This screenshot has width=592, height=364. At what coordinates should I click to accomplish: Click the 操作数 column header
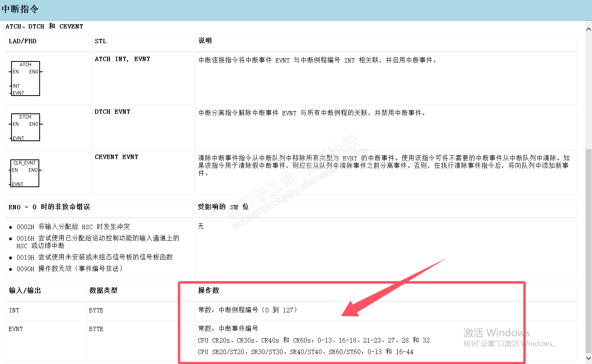tap(209, 291)
